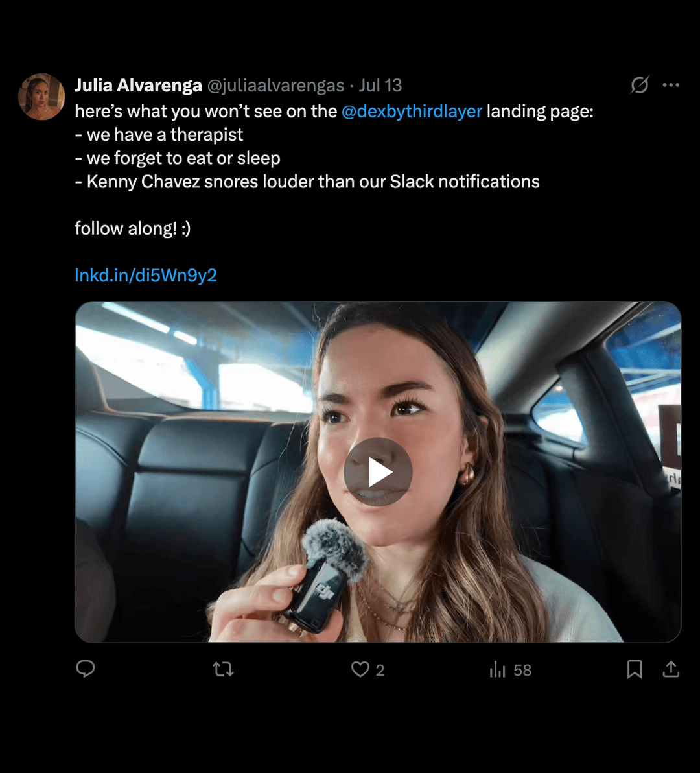The height and width of the screenshot is (773, 700).
Task: Click the like count of 2
Action: (380, 670)
